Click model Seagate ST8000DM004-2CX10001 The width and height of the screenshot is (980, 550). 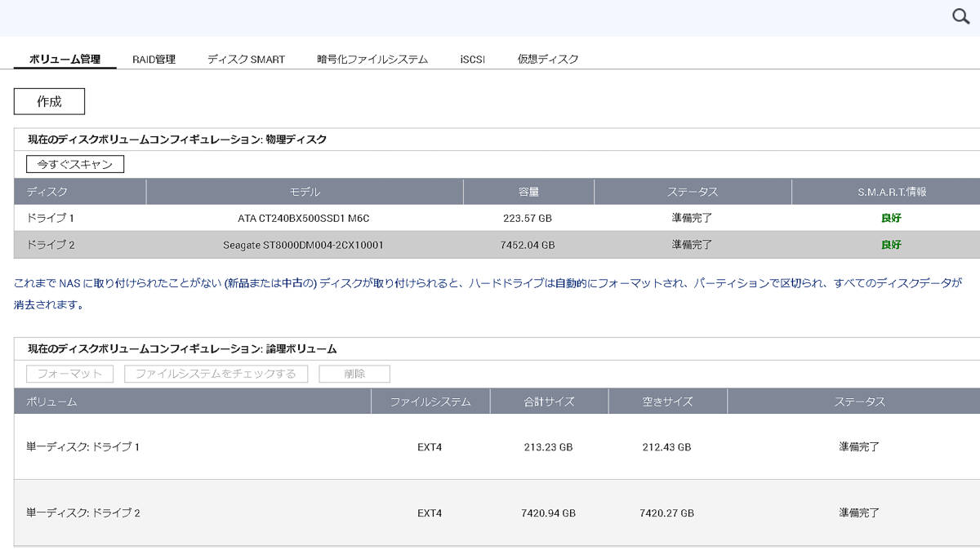pos(304,244)
